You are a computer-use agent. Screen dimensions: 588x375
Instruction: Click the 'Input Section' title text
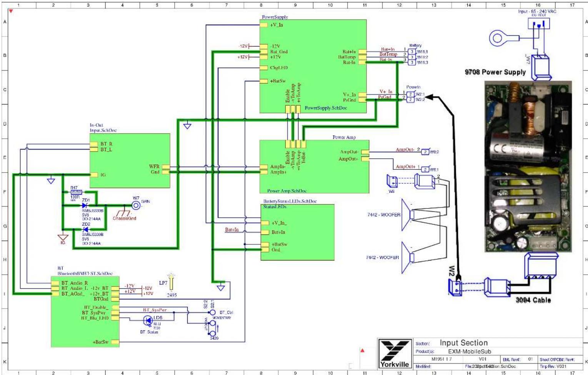tap(463, 343)
